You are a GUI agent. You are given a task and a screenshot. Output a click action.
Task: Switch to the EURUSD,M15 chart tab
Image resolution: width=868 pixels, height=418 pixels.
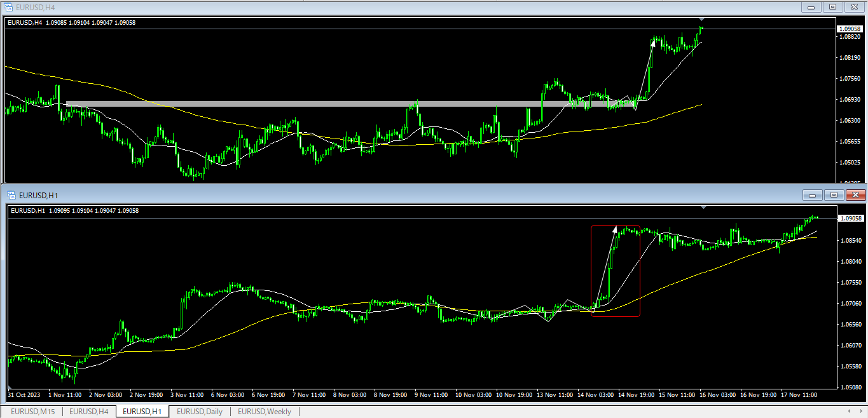point(32,412)
